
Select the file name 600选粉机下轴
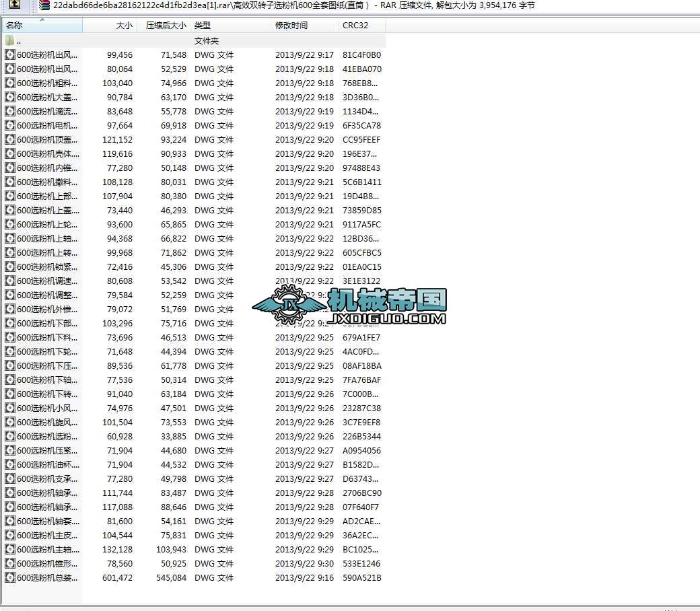47,380
